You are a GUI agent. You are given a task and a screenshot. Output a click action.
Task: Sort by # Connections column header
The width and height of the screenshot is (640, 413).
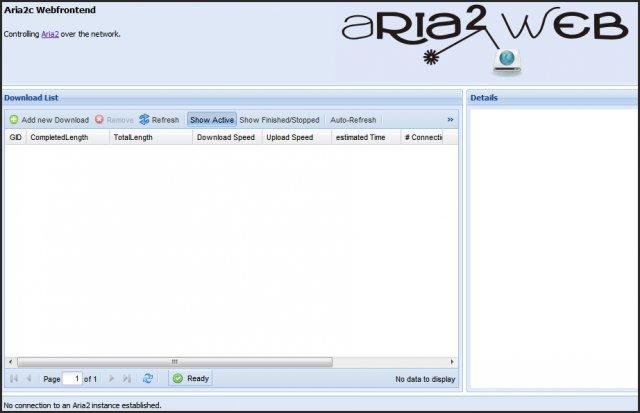coord(422,138)
